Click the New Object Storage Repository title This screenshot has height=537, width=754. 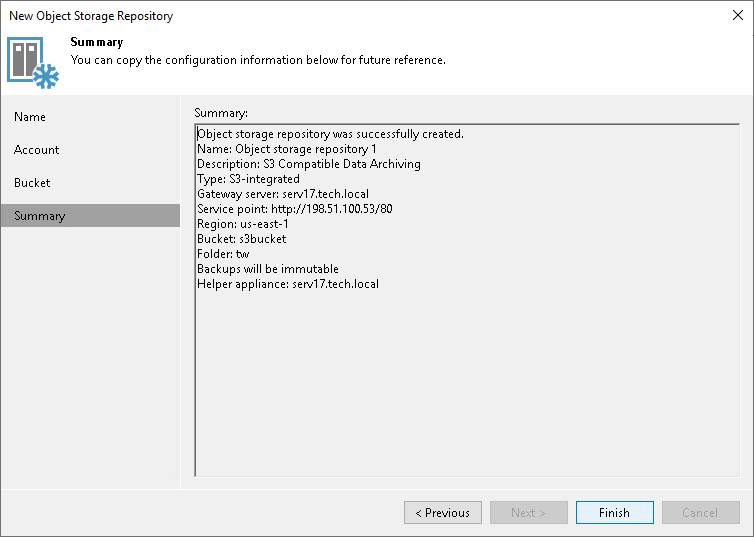(x=91, y=16)
